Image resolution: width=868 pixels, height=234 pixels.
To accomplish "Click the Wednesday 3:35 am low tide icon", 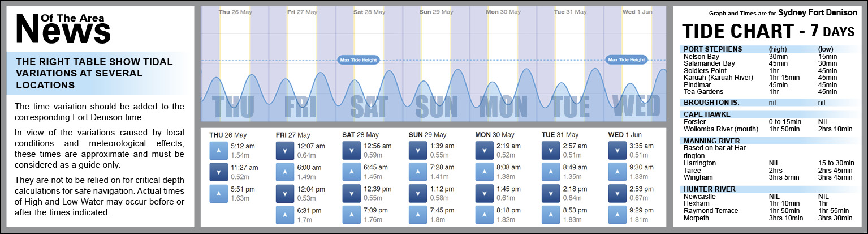I will [617, 151].
